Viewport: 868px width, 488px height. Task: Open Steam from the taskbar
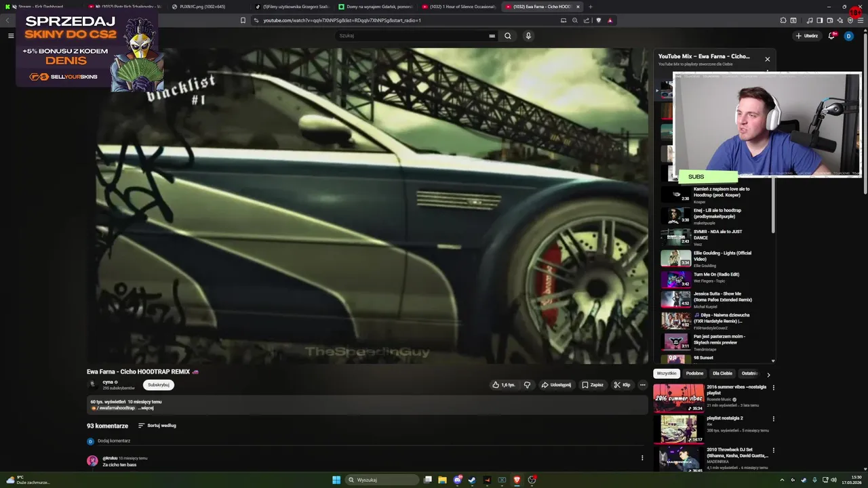(472, 480)
